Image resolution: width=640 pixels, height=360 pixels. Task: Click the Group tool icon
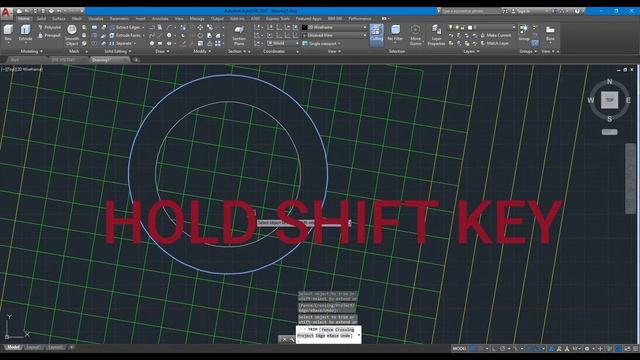pos(524,32)
